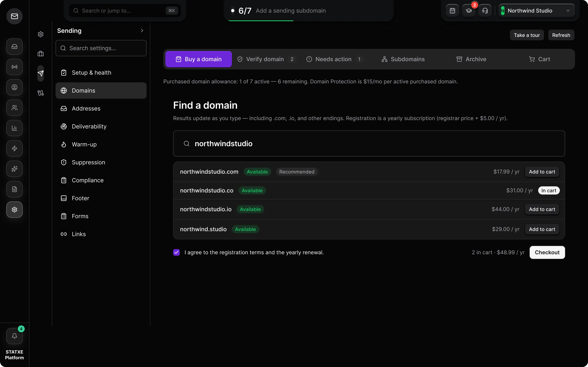Expand the Sending section chevron
588x367 pixels.
coord(142,31)
